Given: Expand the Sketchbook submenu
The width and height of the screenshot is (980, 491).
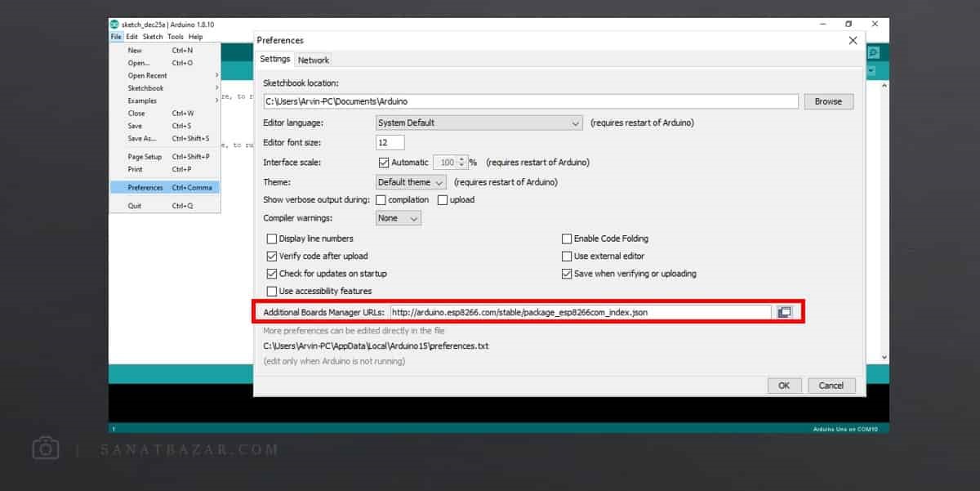Looking at the screenshot, I should (165, 88).
